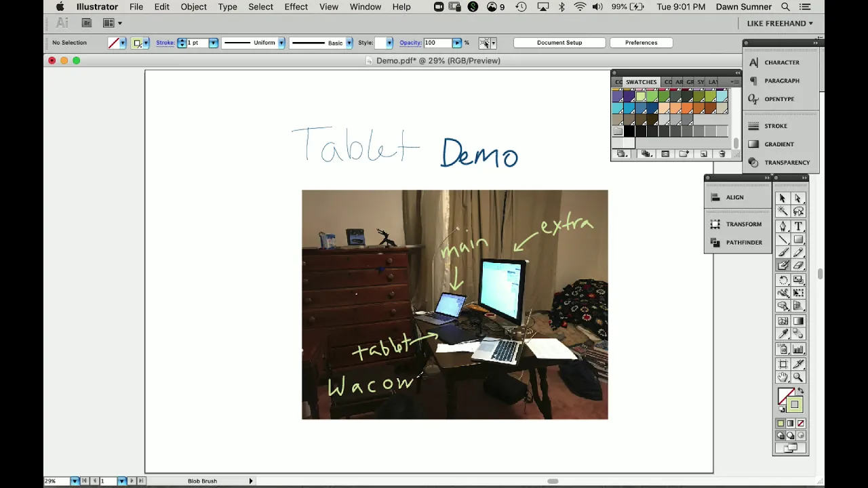The image size is (868, 488).
Task: Set paint mode to None
Action: click(x=801, y=423)
